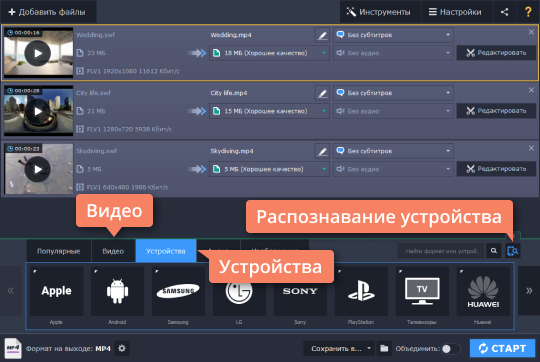Open the audio track dropdown for City life.mp4
Image resolution: width=540 pixels, height=362 pixels.
click(x=393, y=111)
